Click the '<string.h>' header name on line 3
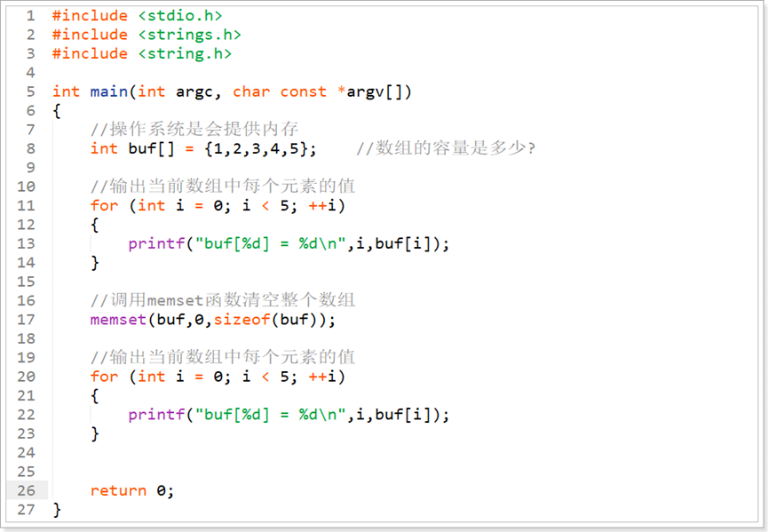The height and width of the screenshot is (532, 768). coord(185,53)
